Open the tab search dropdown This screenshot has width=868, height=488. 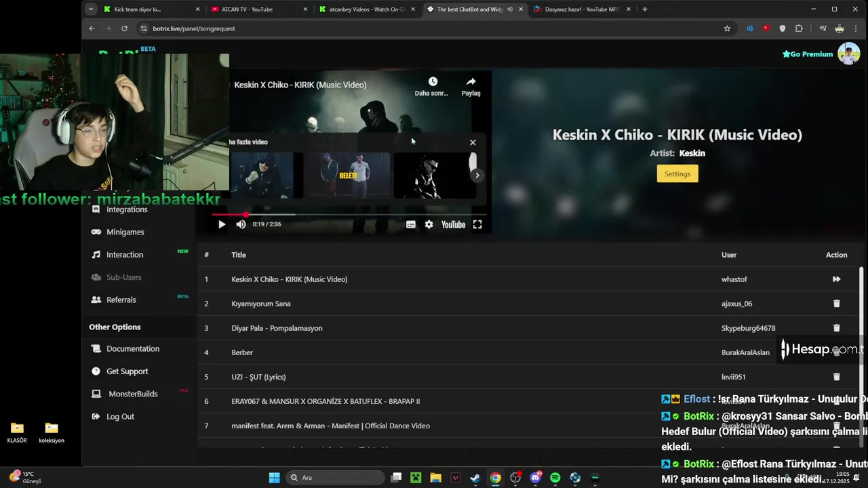pyautogui.click(x=91, y=9)
